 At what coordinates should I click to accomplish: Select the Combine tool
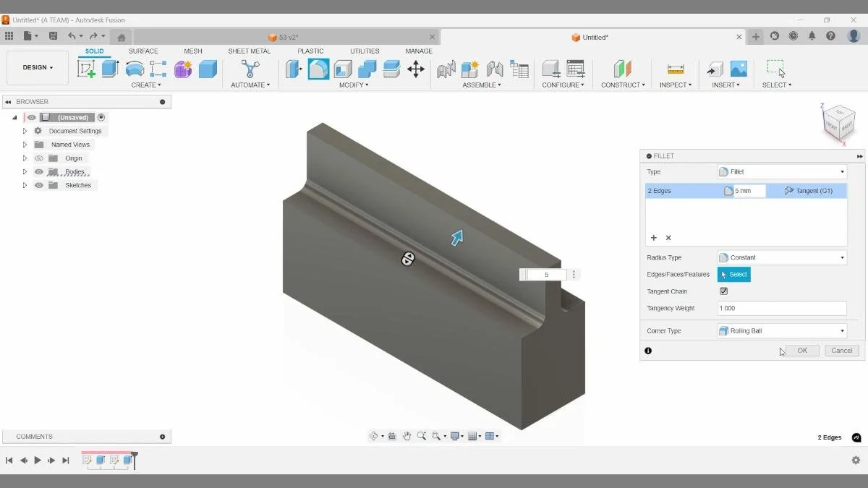(x=365, y=69)
